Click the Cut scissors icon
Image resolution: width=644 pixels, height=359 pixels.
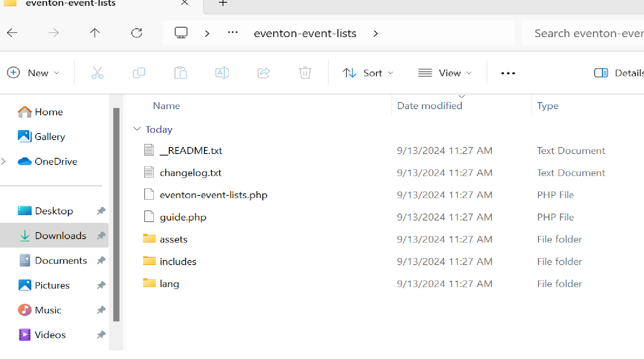(97, 73)
